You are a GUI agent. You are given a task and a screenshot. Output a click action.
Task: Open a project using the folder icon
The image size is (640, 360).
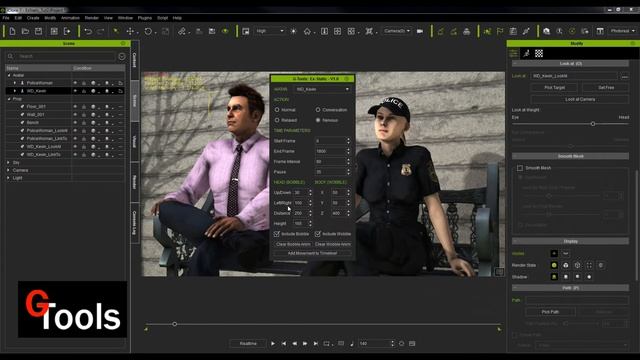pos(25,31)
